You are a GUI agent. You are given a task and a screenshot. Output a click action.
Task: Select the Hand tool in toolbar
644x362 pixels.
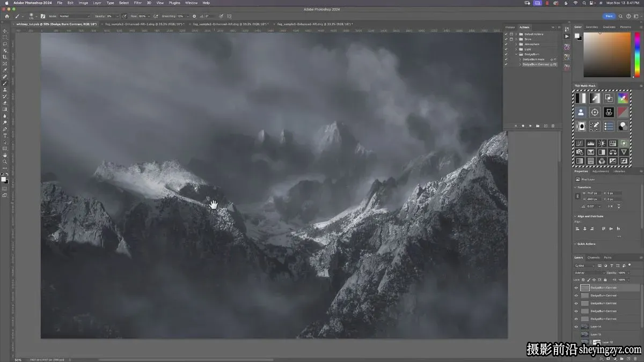coord(5,155)
